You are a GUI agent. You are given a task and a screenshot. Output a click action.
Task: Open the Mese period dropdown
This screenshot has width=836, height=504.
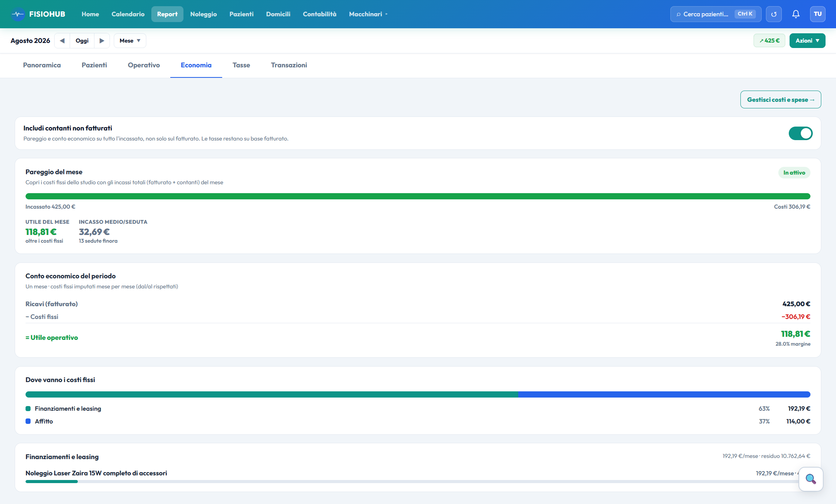click(x=130, y=41)
